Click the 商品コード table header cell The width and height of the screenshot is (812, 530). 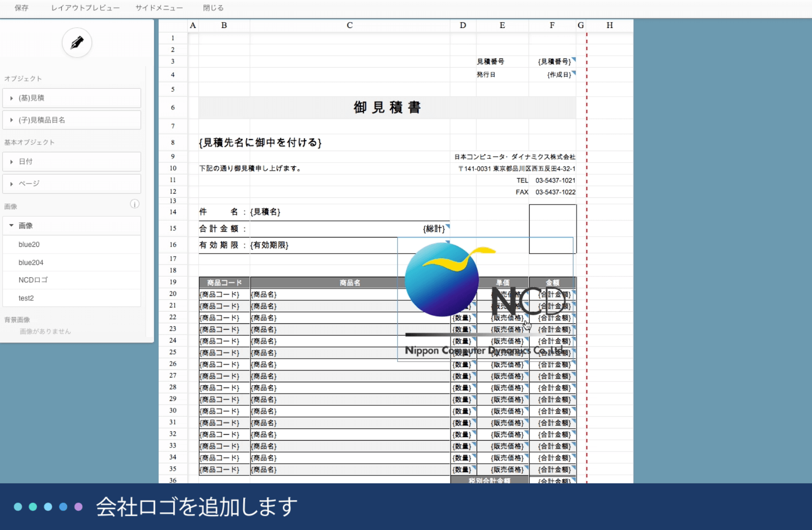coord(225,283)
